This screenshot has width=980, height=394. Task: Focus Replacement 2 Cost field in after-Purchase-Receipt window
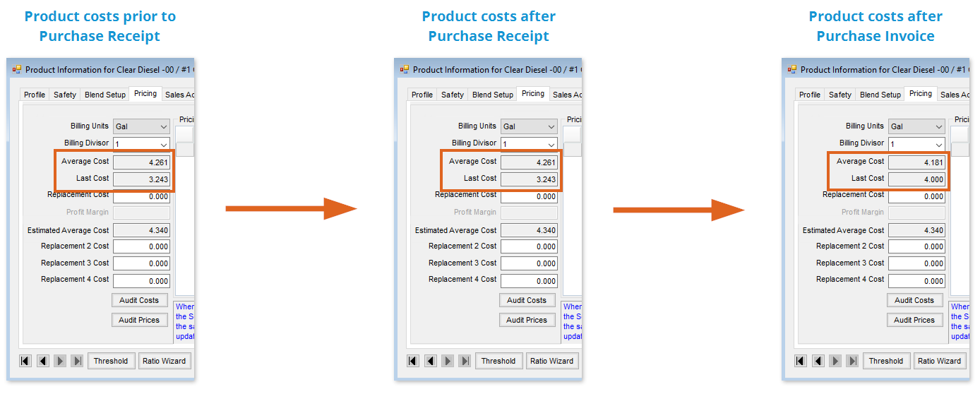(529, 246)
